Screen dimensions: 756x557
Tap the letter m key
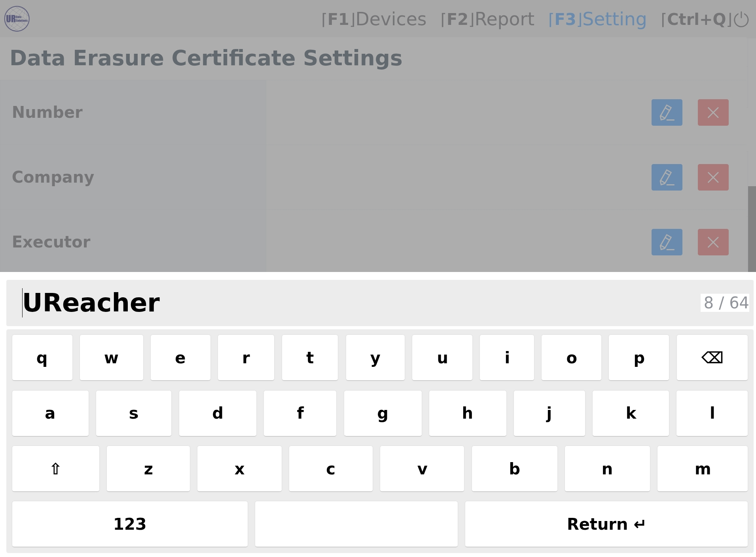702,469
